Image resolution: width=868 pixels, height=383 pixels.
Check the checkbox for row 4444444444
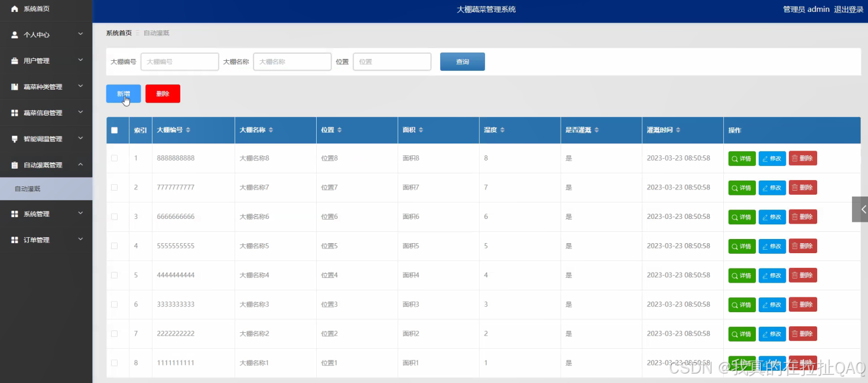115,275
